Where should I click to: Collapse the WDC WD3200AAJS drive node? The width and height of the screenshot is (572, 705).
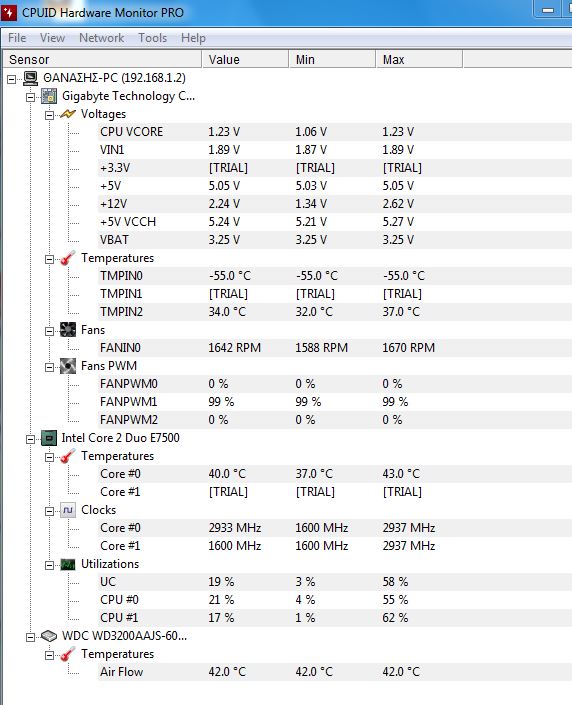pos(30,637)
